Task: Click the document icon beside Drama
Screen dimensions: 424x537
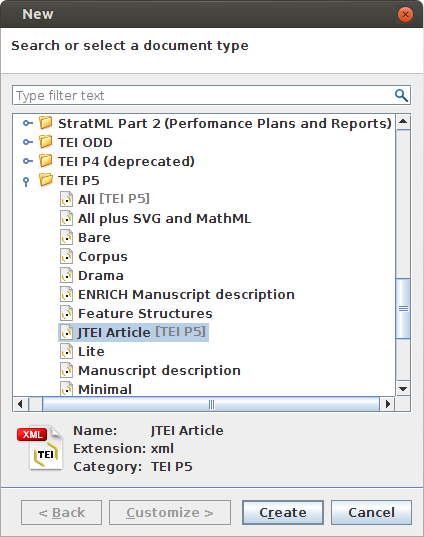Action: pos(66,275)
